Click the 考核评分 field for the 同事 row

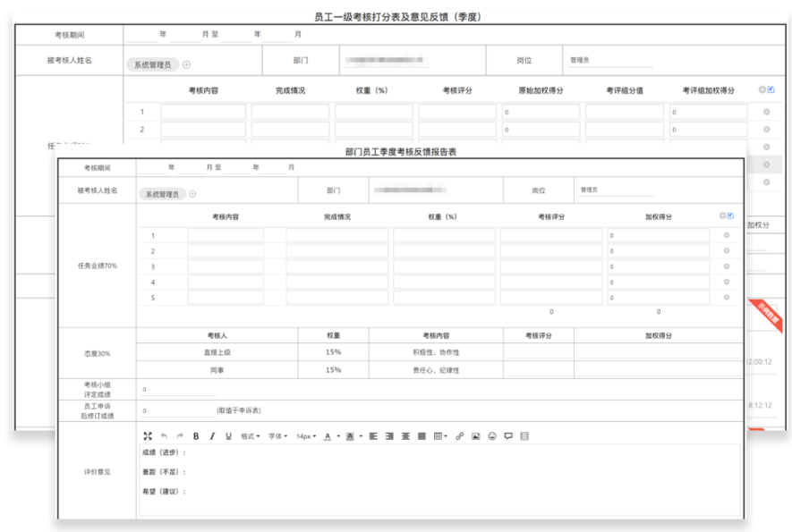(x=539, y=370)
